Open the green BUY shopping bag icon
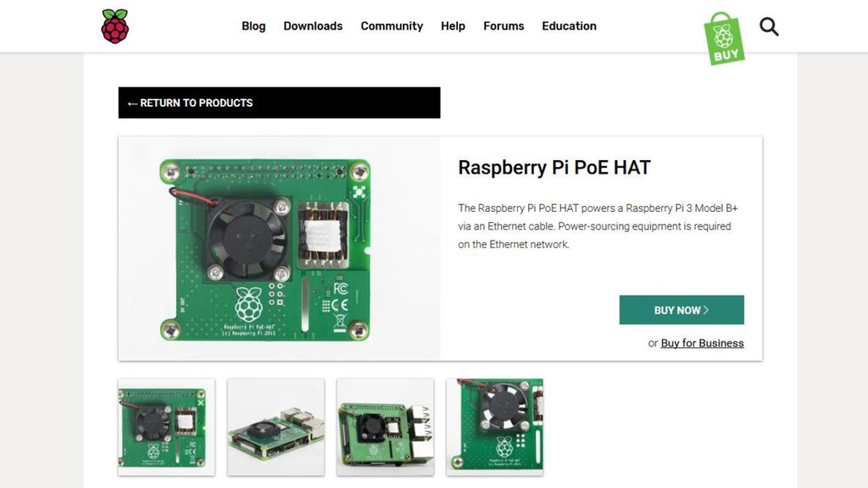868x488 pixels. pos(724,38)
